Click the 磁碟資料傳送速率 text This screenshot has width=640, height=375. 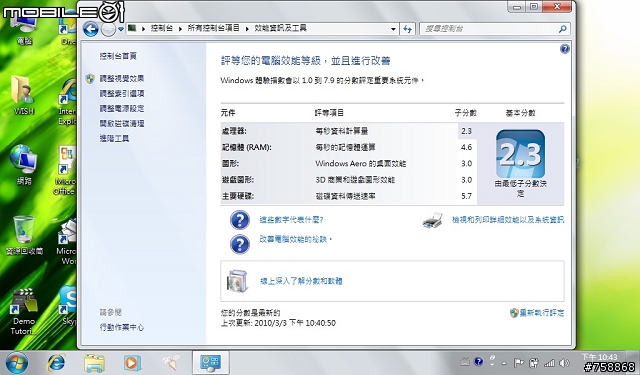coord(345,196)
